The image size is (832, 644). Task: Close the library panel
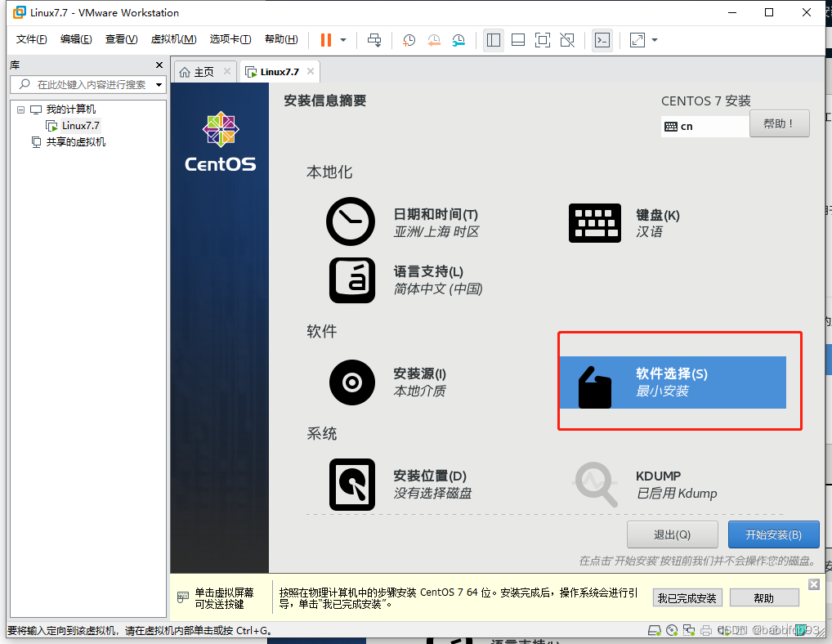point(159,65)
